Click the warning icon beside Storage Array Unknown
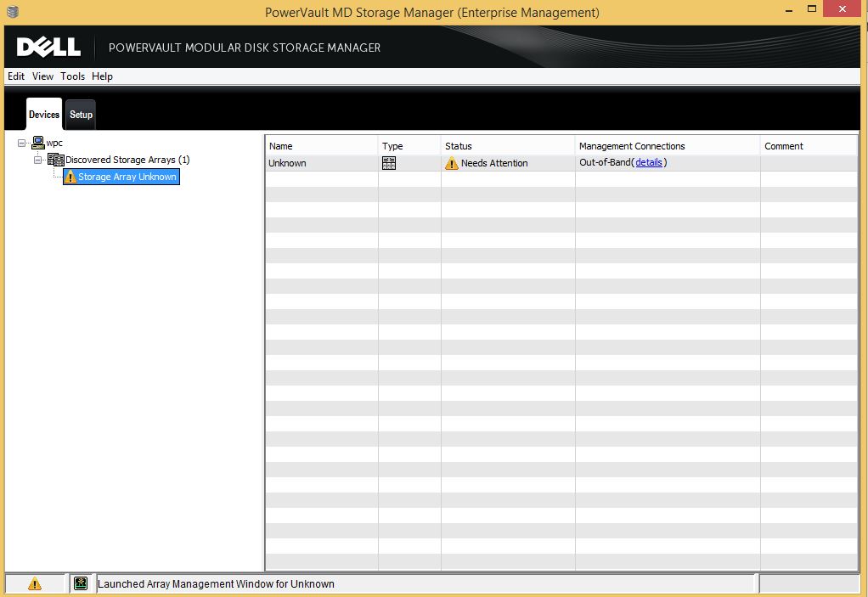The image size is (868, 597). pyautogui.click(x=70, y=177)
